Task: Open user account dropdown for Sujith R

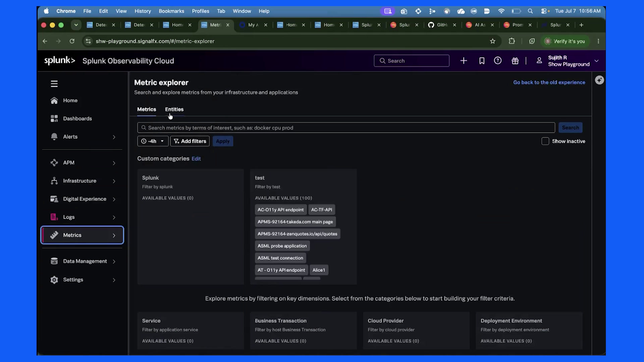Action: click(567, 61)
